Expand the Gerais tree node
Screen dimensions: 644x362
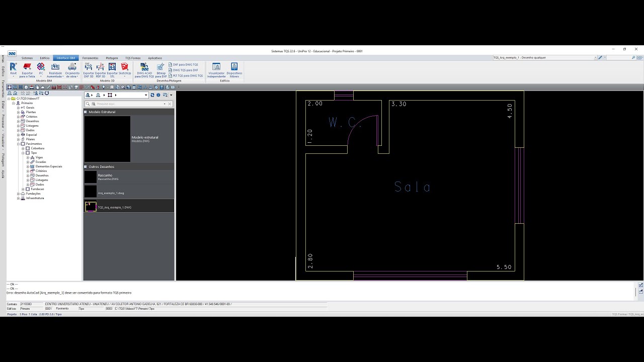18,108
